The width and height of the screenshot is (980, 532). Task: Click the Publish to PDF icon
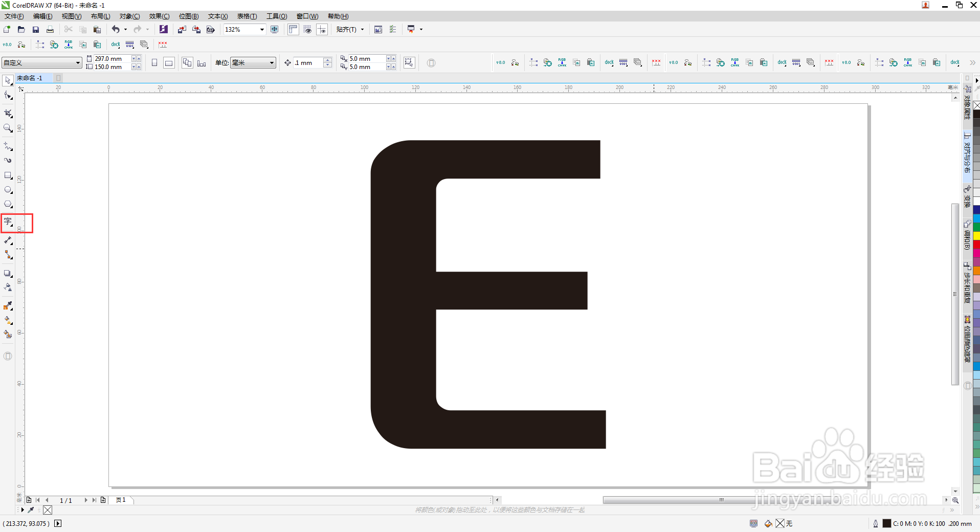click(x=211, y=30)
